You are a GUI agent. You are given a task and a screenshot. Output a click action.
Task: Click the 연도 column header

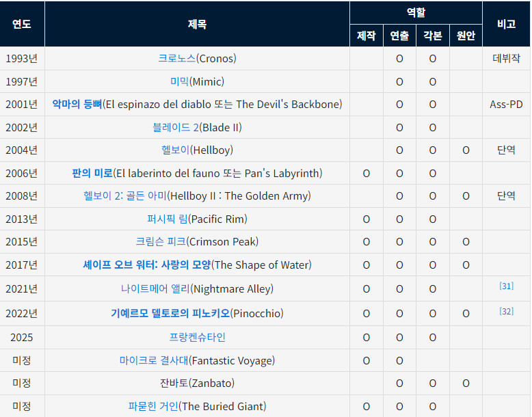pos(22,24)
